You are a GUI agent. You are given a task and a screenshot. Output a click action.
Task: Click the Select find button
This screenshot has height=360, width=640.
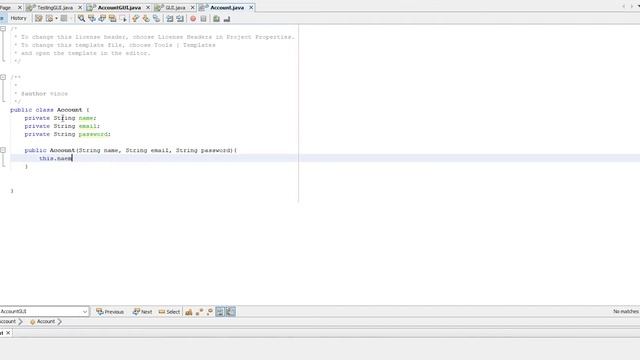pyautogui.click(x=169, y=312)
